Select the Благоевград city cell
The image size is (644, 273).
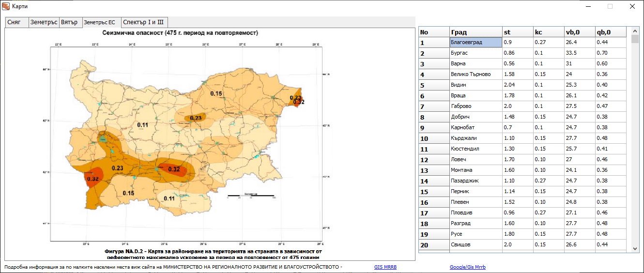475,43
